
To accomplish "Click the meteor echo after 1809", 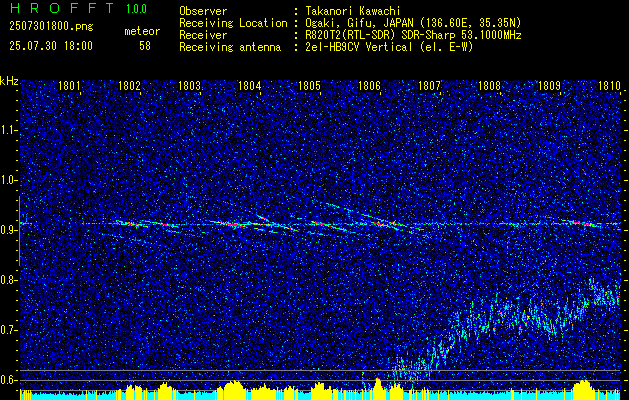I will [x=584, y=223].
